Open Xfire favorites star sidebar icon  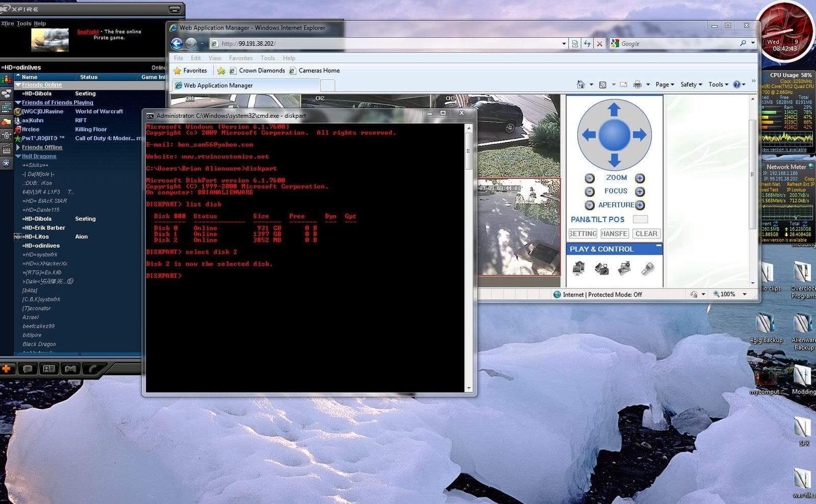point(6,163)
